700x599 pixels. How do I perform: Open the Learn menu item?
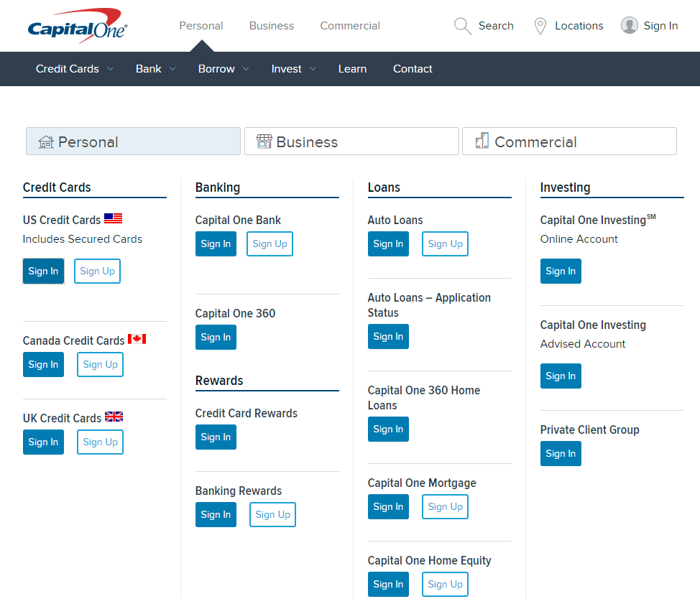[352, 69]
